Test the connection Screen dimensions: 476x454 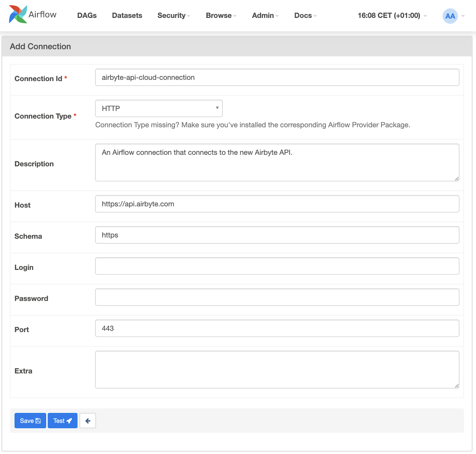point(62,420)
